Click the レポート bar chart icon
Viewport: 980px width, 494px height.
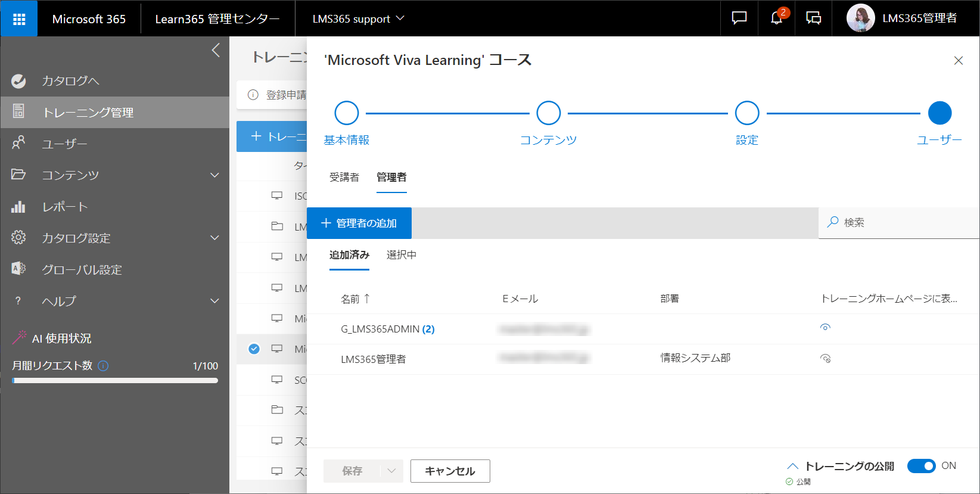18,206
